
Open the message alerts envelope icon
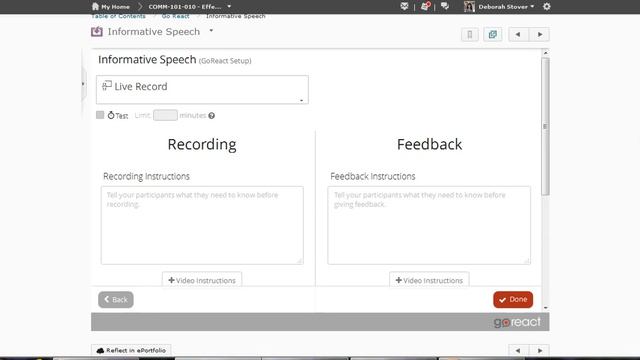(404, 7)
